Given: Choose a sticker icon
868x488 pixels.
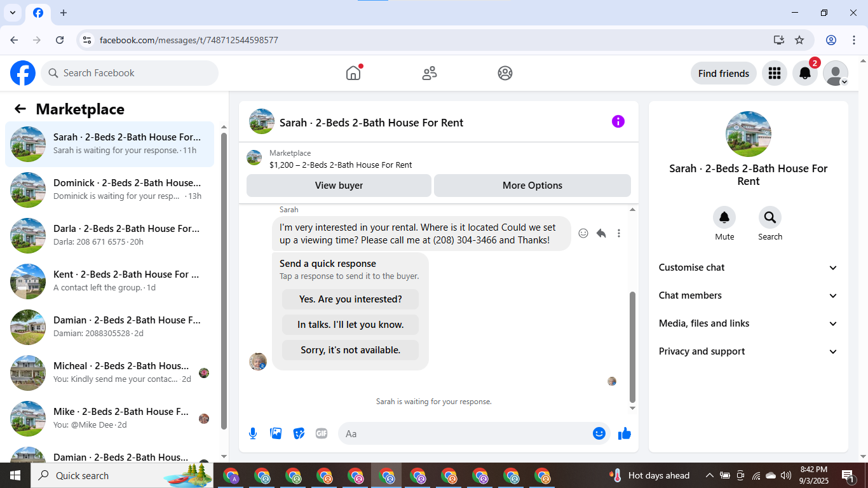Looking at the screenshot, I should [299, 433].
